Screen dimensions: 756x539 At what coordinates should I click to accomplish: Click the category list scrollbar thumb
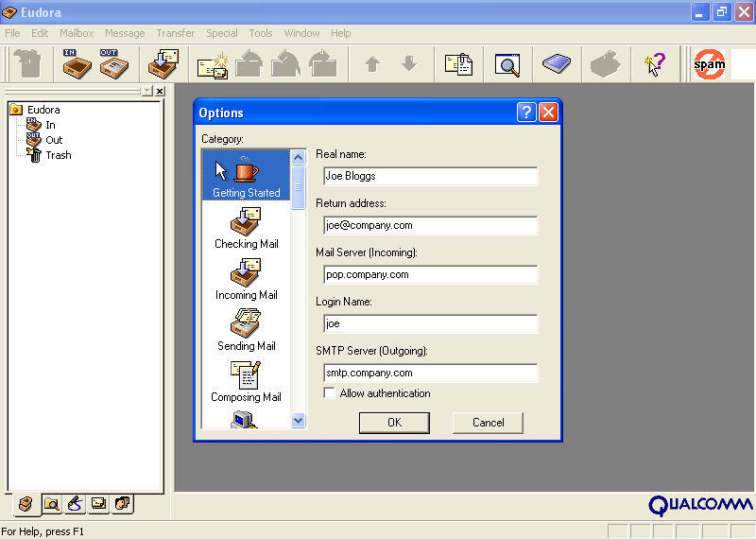(298, 188)
